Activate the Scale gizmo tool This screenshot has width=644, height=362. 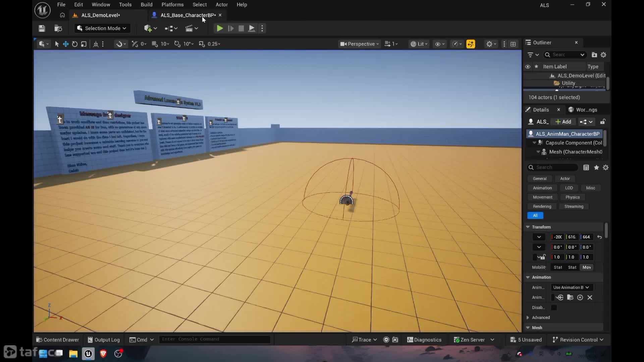84,44
